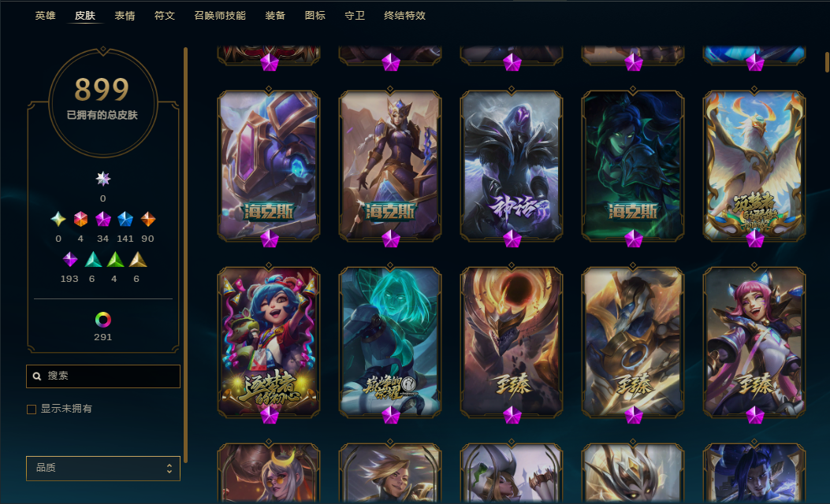Click the white star gem icon above 0
Image resolution: width=830 pixels, height=504 pixels.
pyautogui.click(x=102, y=178)
